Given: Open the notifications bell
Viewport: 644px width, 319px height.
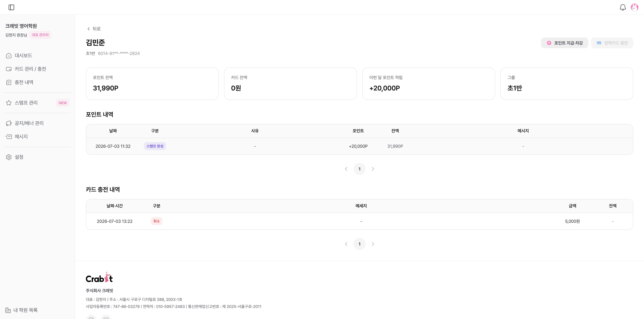Looking at the screenshot, I should click(623, 7).
